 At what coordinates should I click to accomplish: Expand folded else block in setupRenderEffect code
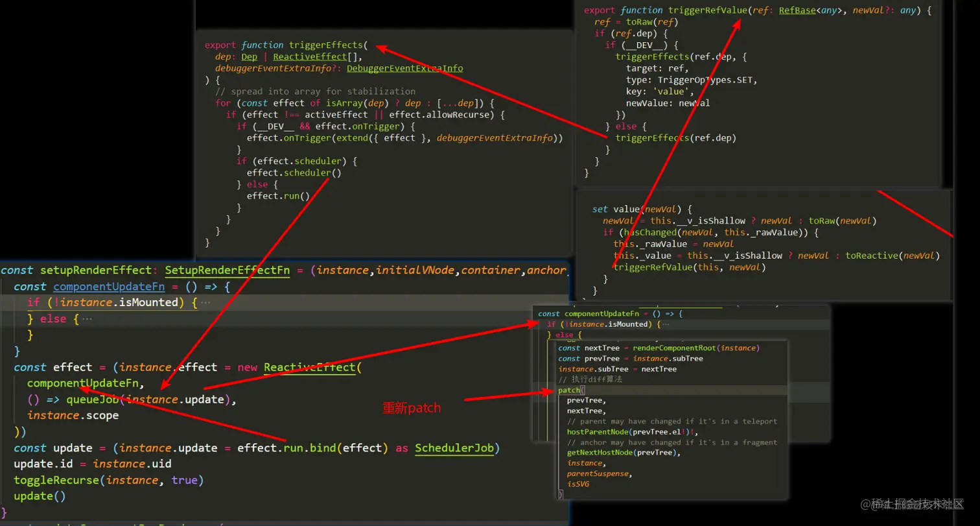(x=87, y=319)
